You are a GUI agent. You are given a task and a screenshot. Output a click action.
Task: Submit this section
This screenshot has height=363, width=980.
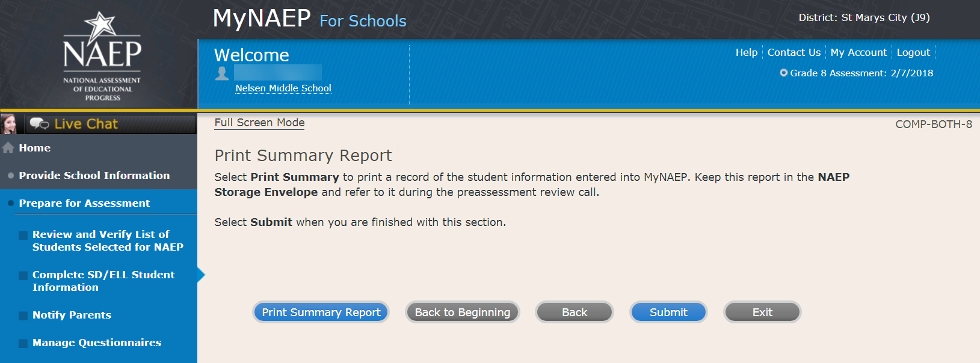pyautogui.click(x=668, y=313)
